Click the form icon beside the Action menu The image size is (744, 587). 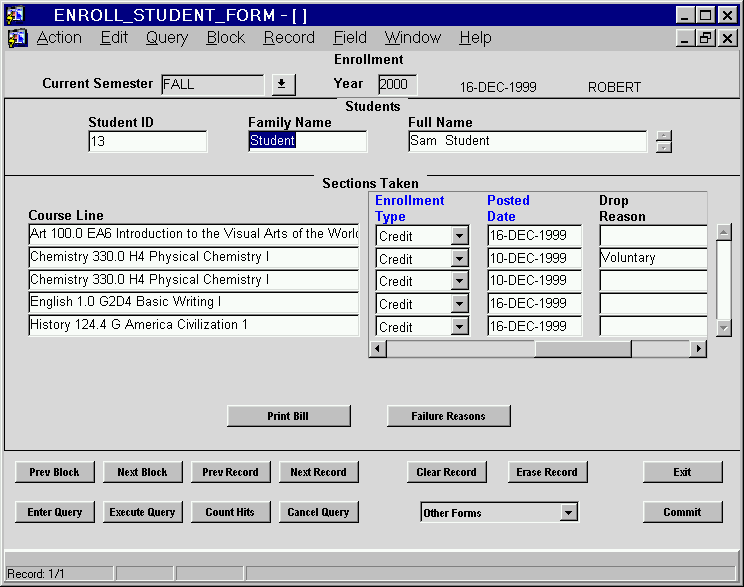coord(18,37)
